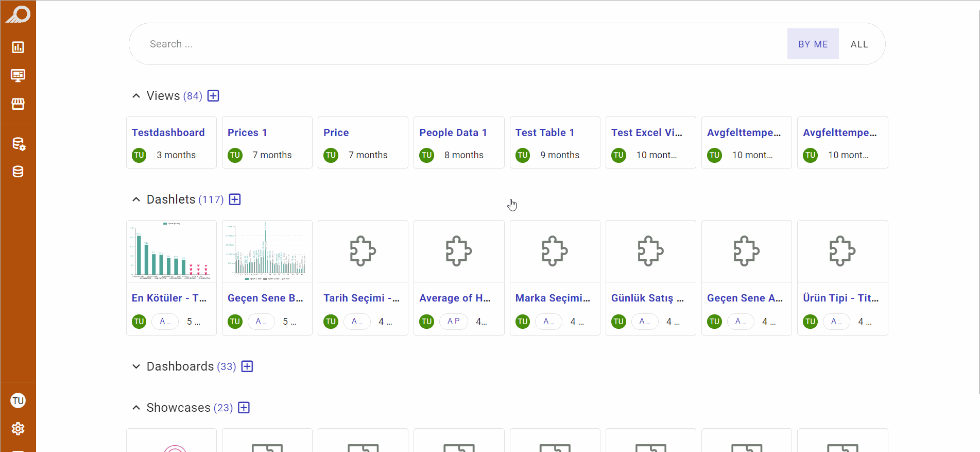Click the "8 months" age on People Data 1
The image size is (980, 452).
[x=464, y=155]
